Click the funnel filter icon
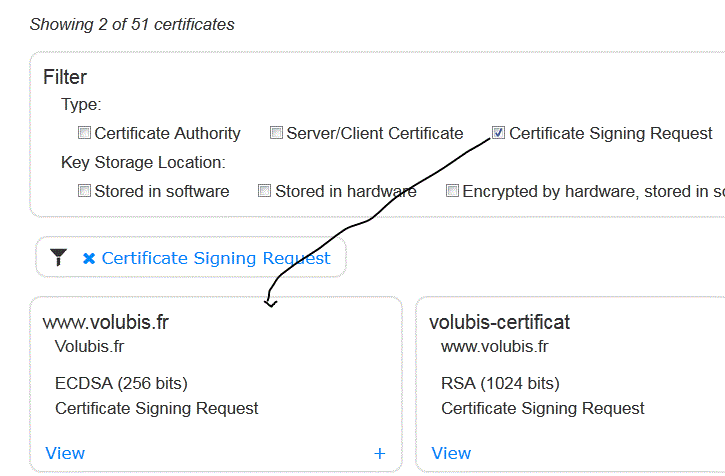 click(59, 258)
